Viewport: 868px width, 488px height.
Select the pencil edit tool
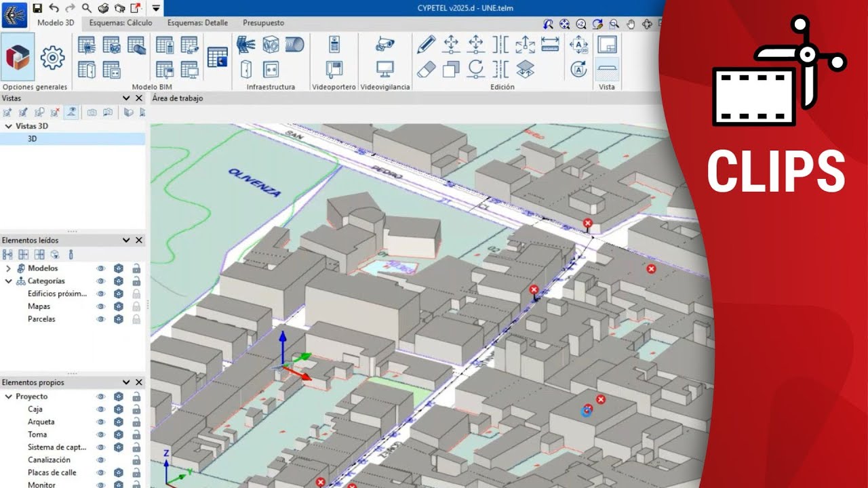pos(426,45)
